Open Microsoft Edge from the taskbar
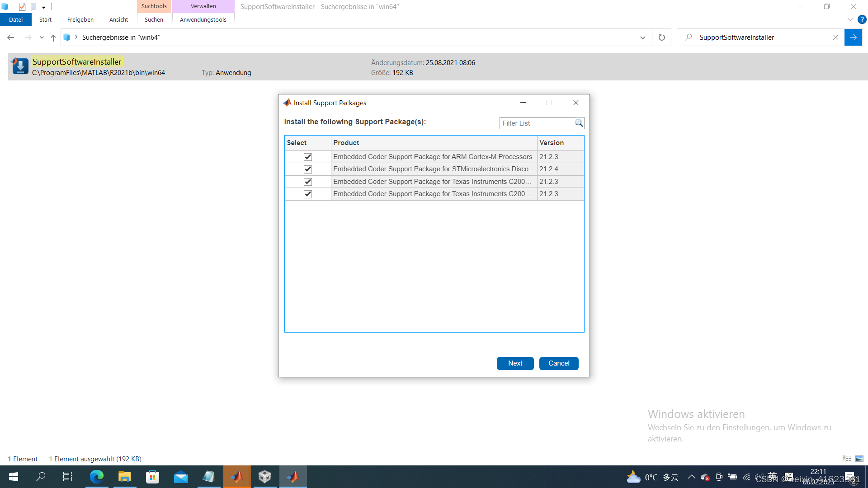This screenshot has width=868, height=488. 96,477
